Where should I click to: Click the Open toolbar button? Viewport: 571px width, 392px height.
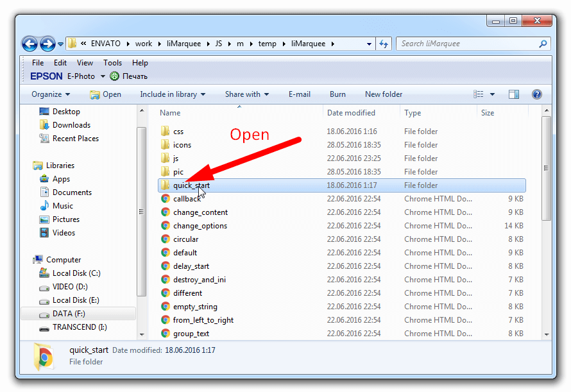click(x=105, y=94)
